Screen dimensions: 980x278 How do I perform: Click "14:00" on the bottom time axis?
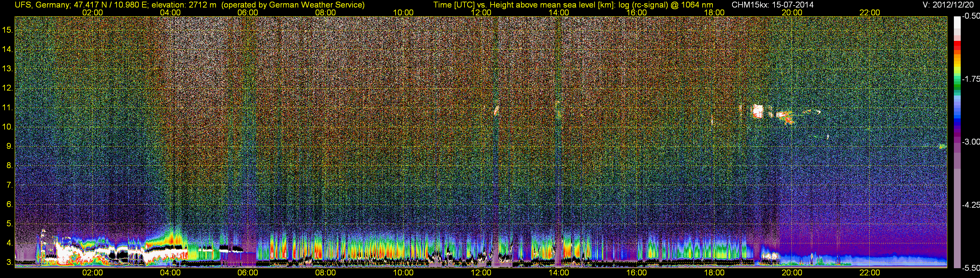click(559, 273)
